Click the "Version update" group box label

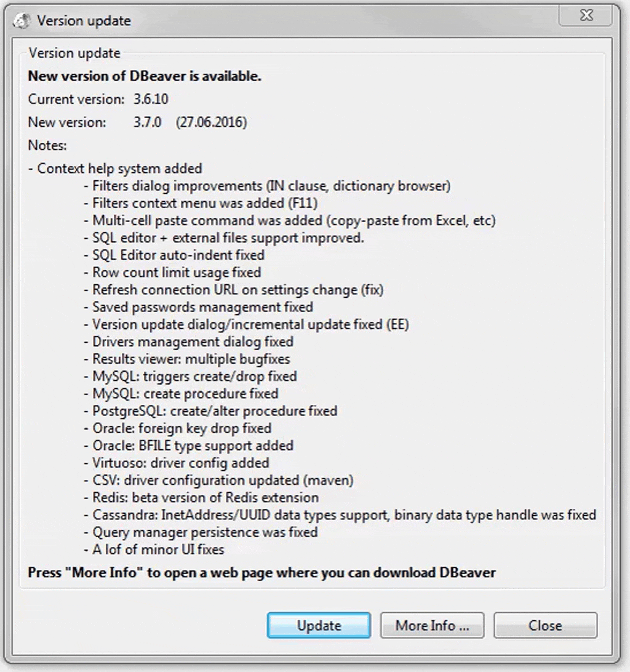click(74, 53)
